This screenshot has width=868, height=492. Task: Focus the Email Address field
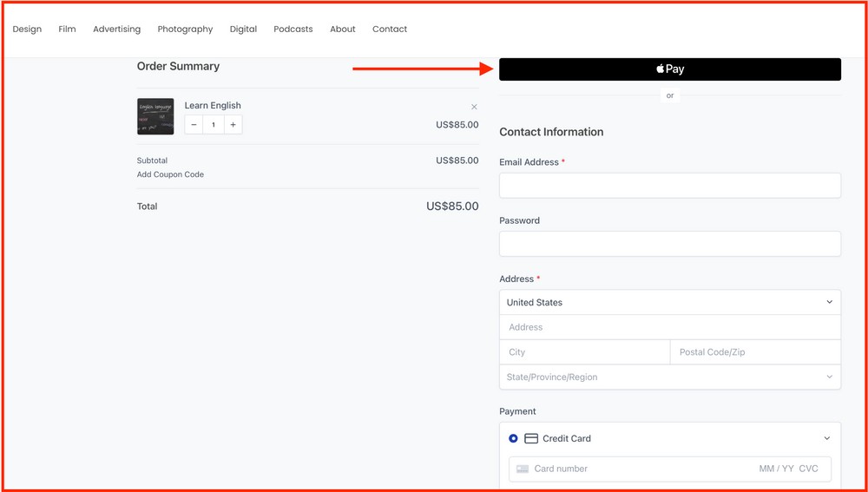[669, 186]
